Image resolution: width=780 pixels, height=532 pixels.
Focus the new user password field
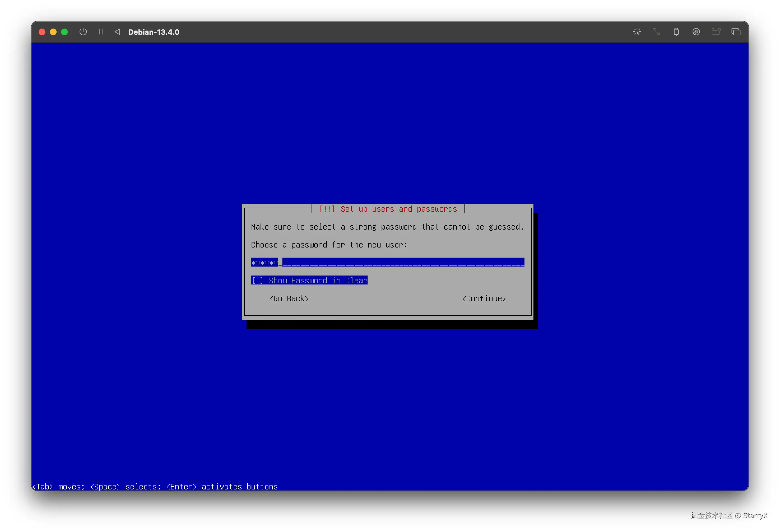pyautogui.click(x=387, y=262)
